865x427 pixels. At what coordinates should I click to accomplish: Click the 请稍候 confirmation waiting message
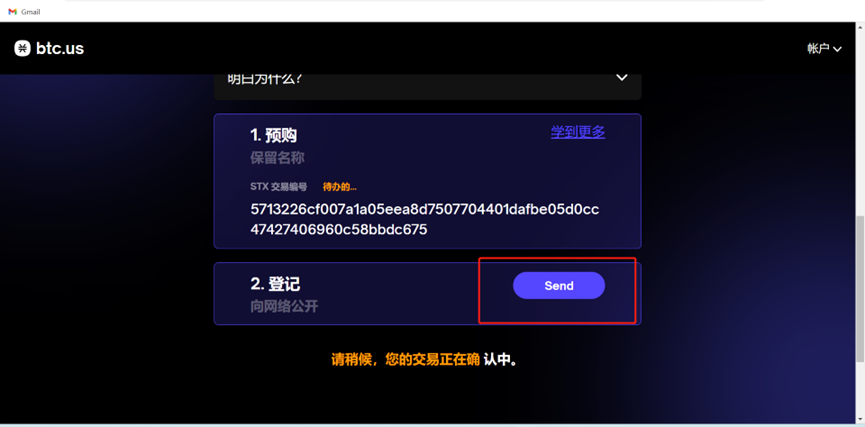coord(424,360)
